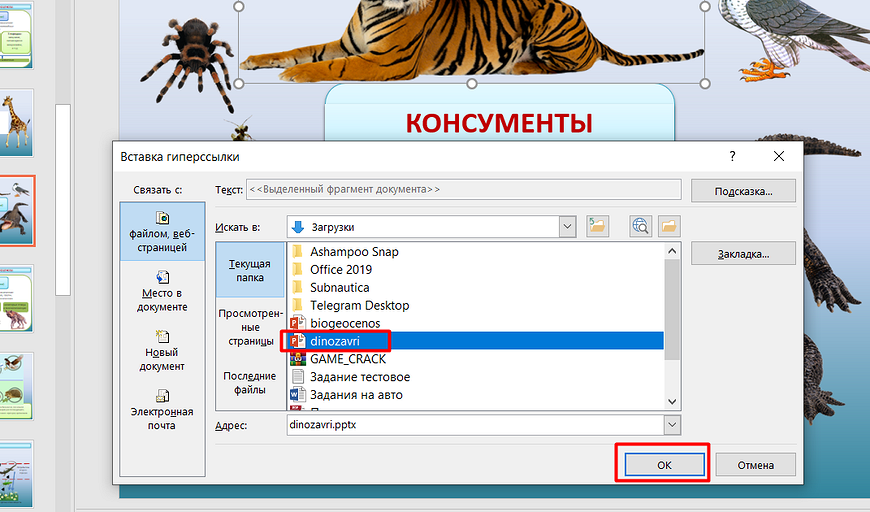Image resolution: width=870 pixels, height=512 pixels.
Task: Click the 'Browse for file' folder icon
Action: pos(668,226)
